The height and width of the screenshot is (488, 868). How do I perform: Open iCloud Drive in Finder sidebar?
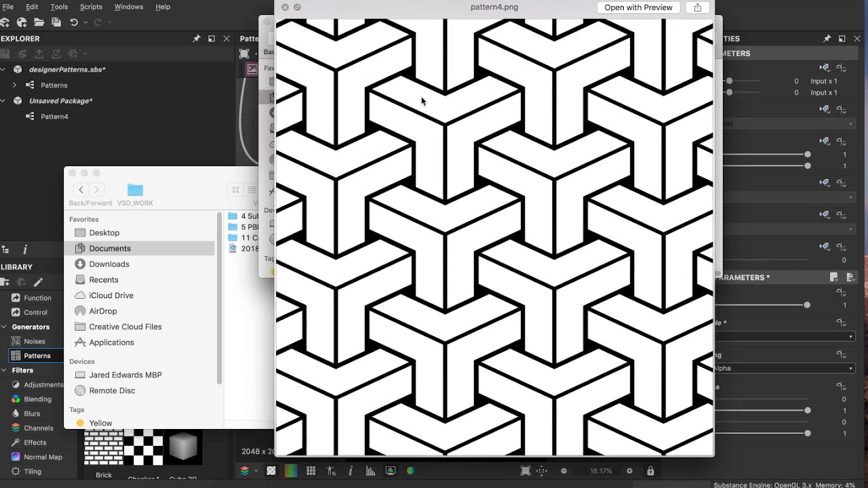[111, 296]
